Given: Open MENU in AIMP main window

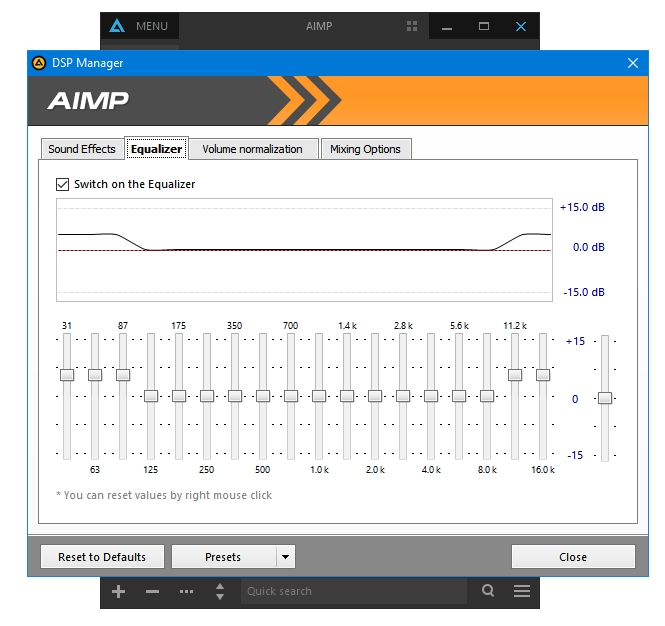Looking at the screenshot, I should pyautogui.click(x=152, y=26).
